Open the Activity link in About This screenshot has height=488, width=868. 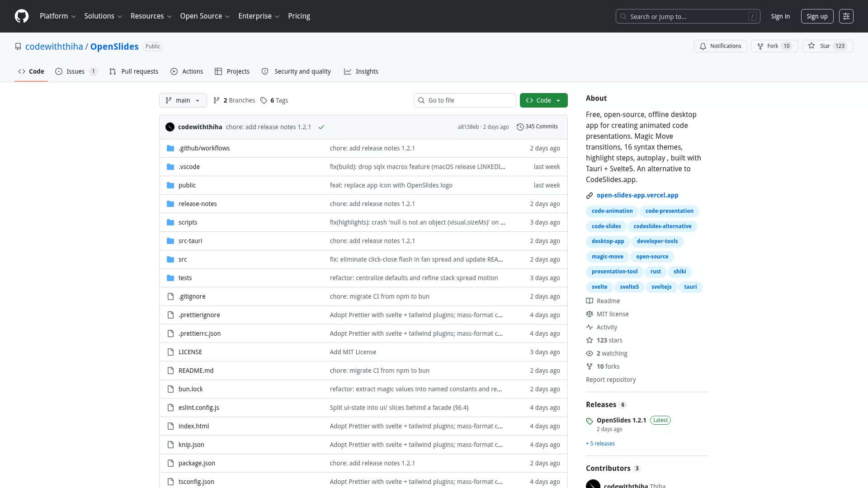pos(602,327)
